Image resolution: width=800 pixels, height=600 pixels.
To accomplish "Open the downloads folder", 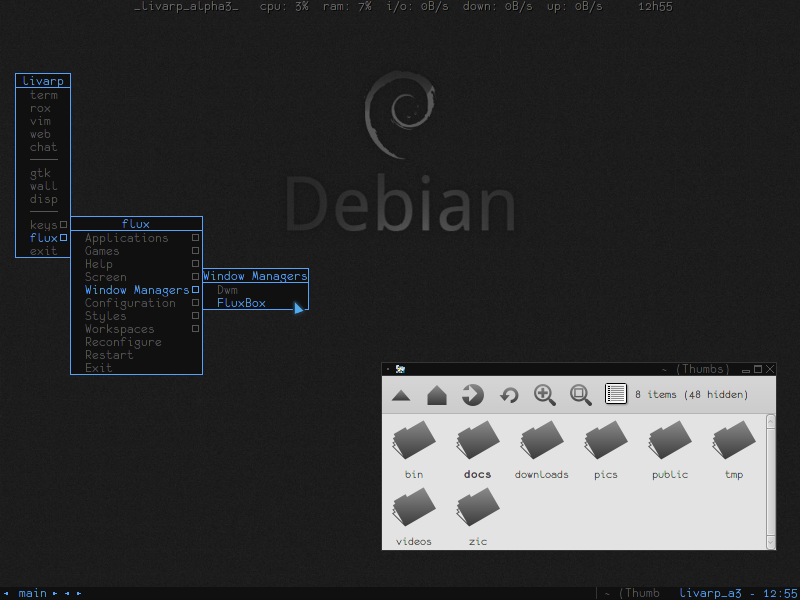I will (x=541, y=451).
